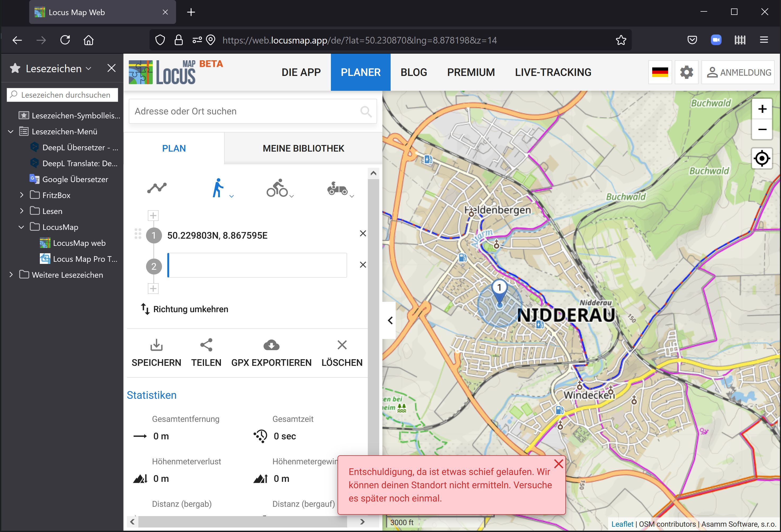The height and width of the screenshot is (532, 781).
Task: Click LÖSCHEN to delete route
Action: pos(342,353)
